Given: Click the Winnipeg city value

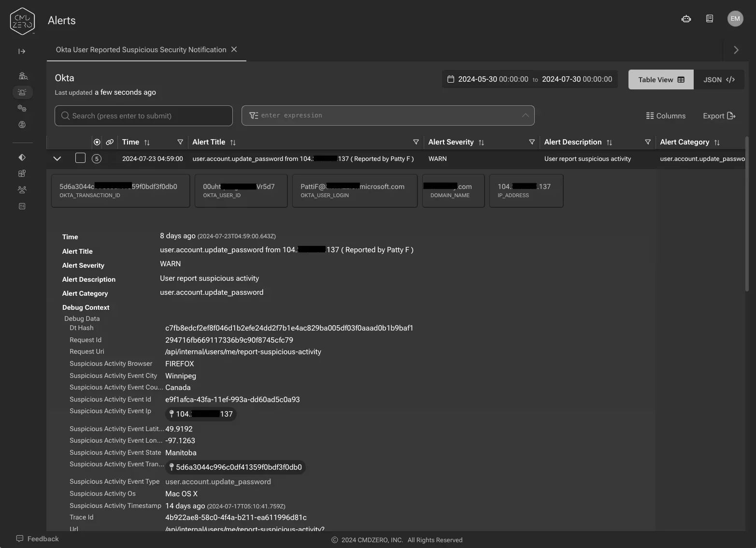Looking at the screenshot, I should 181,376.
